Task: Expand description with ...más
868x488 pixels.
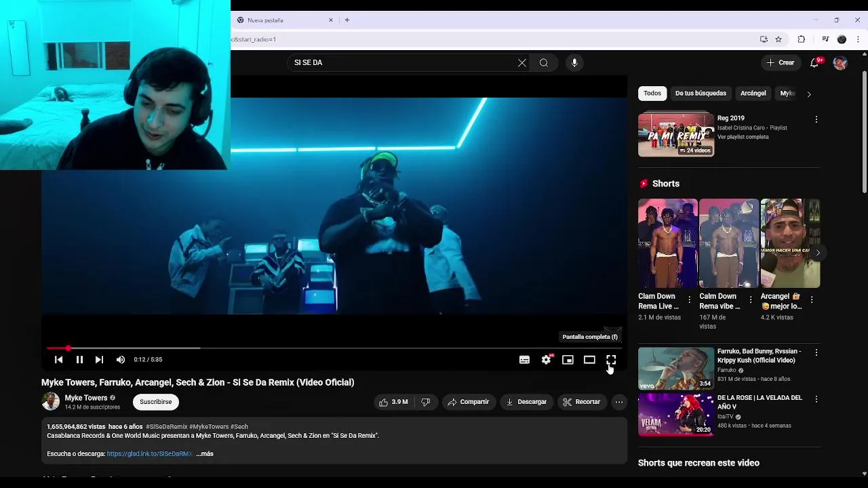Action: point(205,454)
